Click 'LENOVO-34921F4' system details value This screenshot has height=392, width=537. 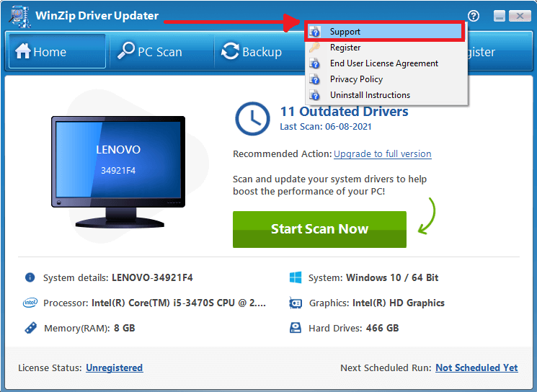coord(152,277)
